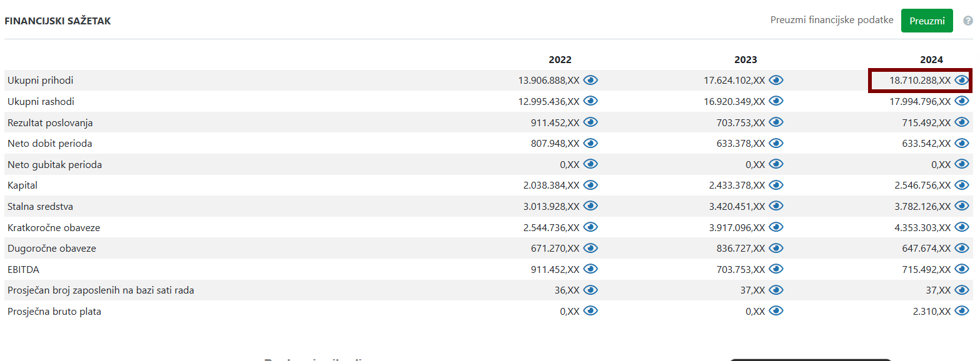Click eye icon for Ukupni prihodi 2024
980x361 pixels.
coord(962,80)
